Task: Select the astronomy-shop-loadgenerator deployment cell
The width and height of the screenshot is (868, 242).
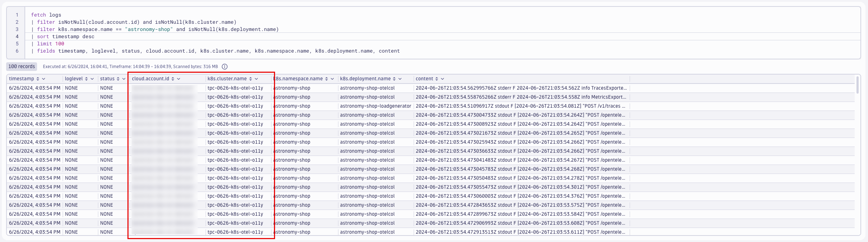Action: 375,106
